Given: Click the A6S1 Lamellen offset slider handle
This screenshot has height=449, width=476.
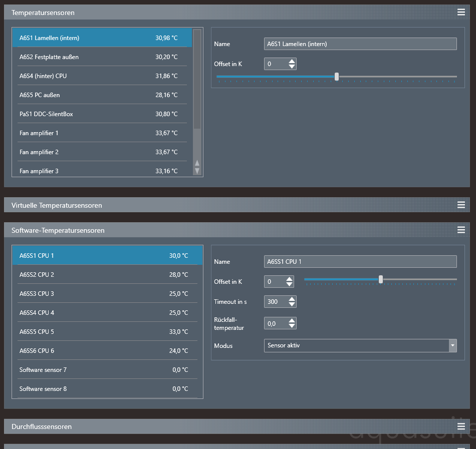Looking at the screenshot, I should coord(337,77).
